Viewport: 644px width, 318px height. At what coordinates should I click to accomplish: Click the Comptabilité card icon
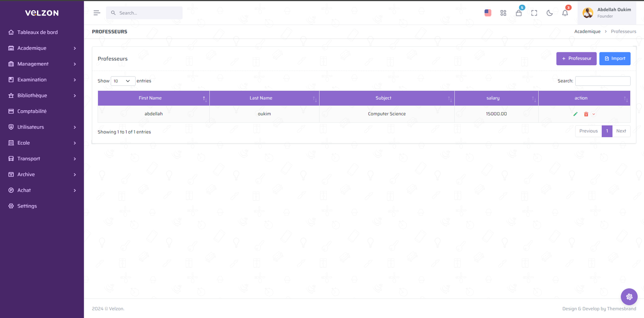(11, 111)
